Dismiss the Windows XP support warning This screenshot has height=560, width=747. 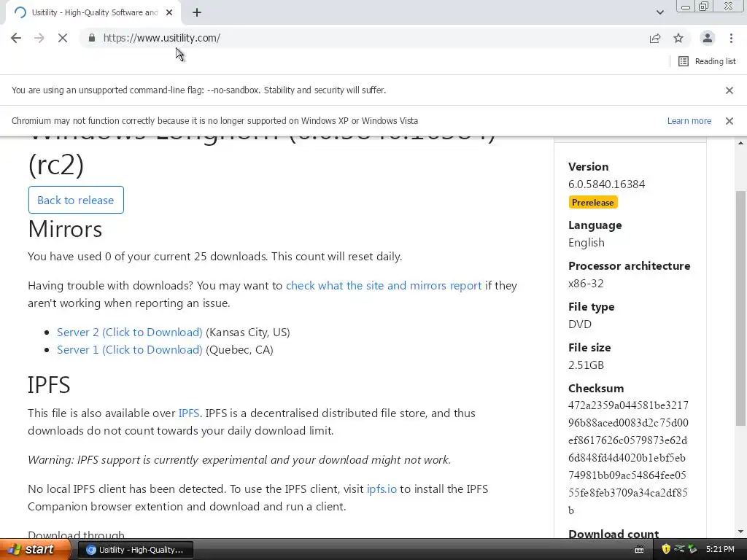pos(729,121)
